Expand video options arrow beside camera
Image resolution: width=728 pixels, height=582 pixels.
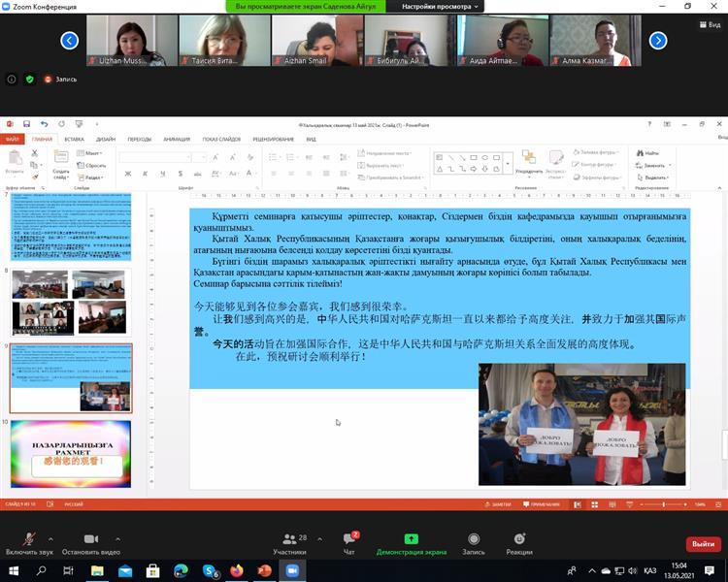click(x=118, y=537)
